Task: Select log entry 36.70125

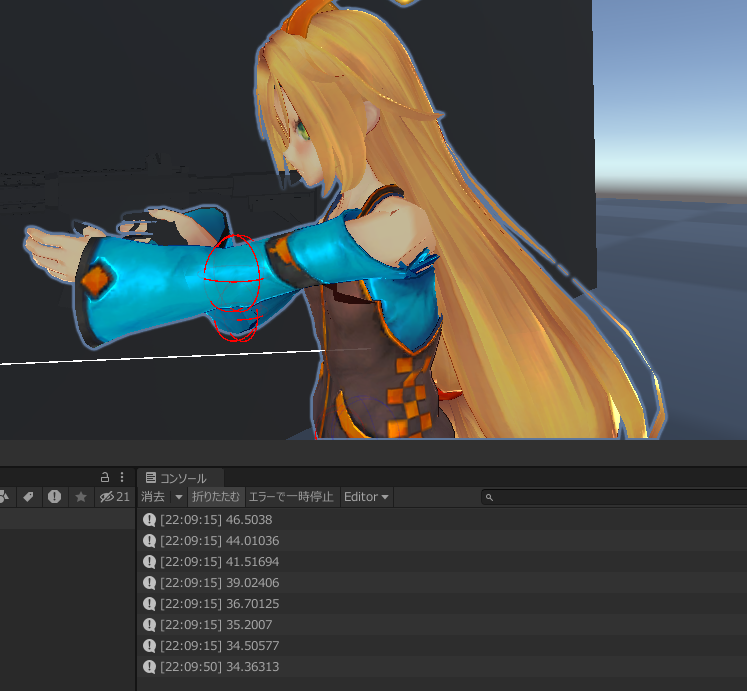Action: click(x=442, y=603)
